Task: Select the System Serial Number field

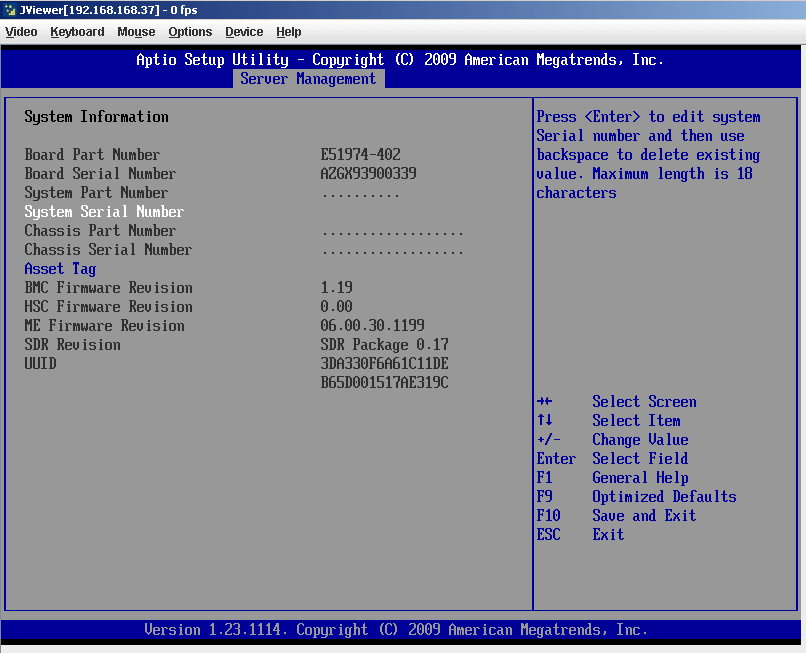Action: (x=104, y=212)
